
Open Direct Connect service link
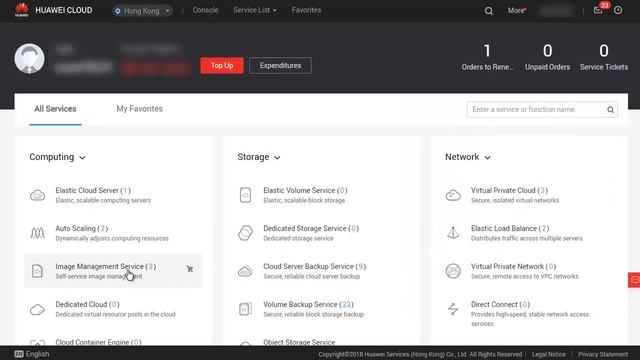[x=500, y=304]
